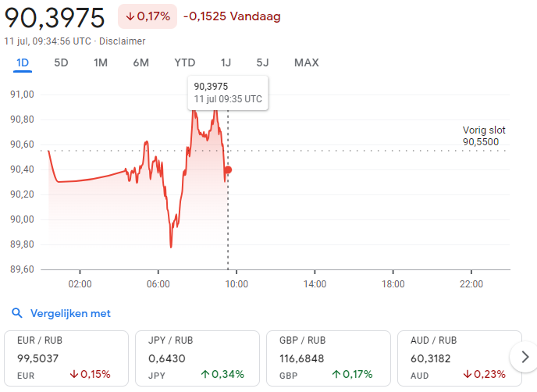Select the AUD / RUB comparison card
Viewport: 537px width, 392px height.
460,358
